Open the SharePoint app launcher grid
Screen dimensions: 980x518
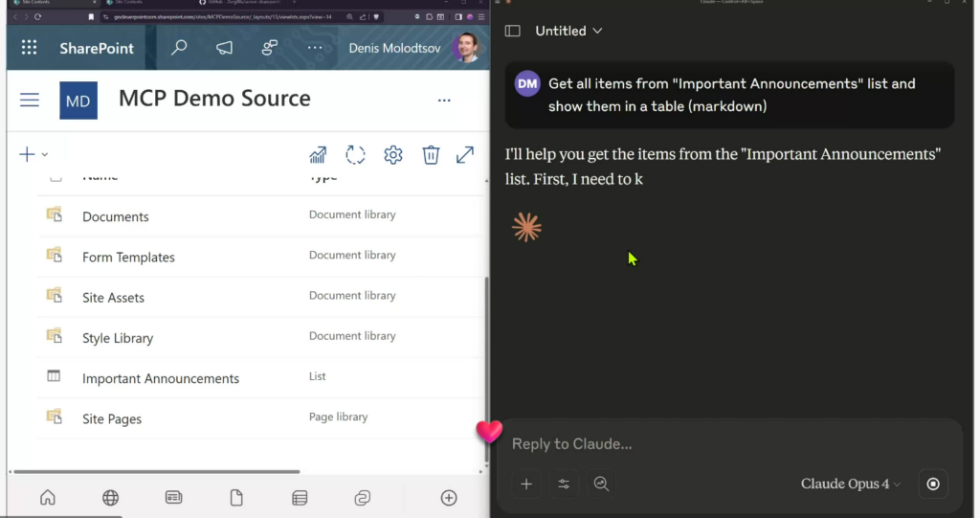[29, 48]
